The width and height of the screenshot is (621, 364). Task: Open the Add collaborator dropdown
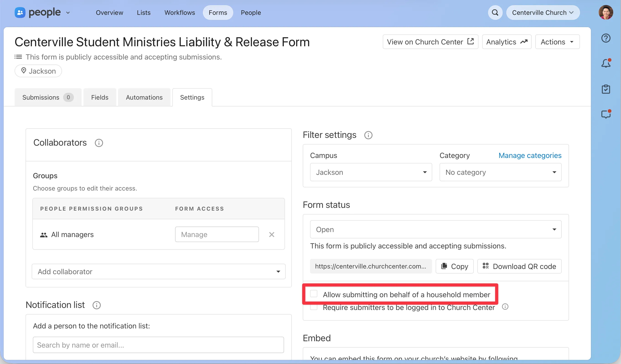click(158, 272)
